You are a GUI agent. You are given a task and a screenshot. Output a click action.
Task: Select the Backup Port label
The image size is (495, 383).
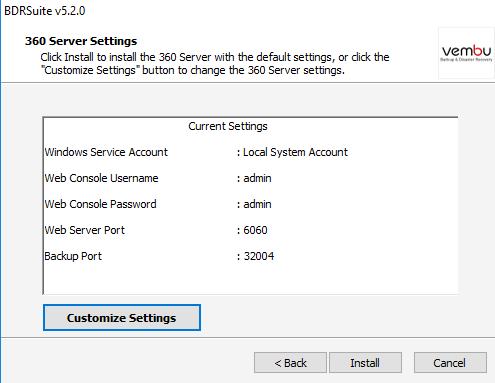pyautogui.click(x=73, y=256)
